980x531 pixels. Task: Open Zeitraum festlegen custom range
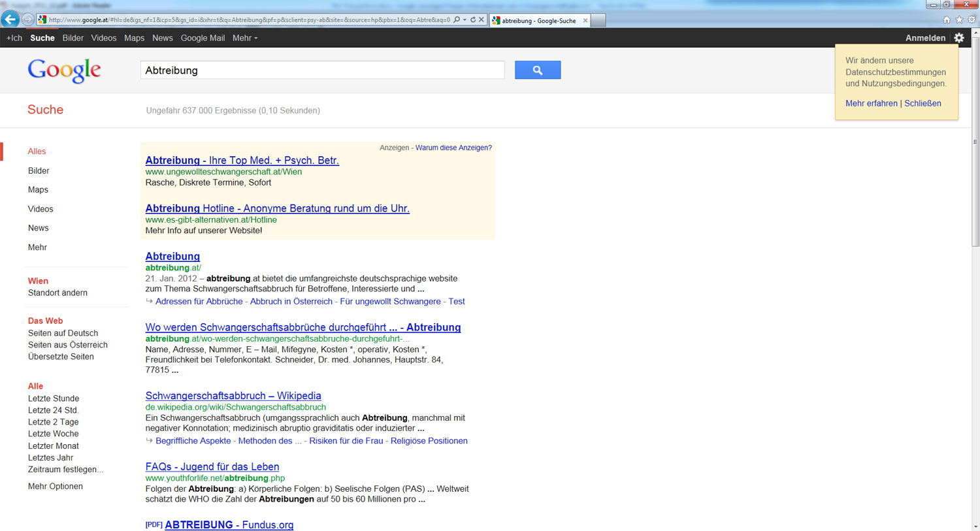65,470
